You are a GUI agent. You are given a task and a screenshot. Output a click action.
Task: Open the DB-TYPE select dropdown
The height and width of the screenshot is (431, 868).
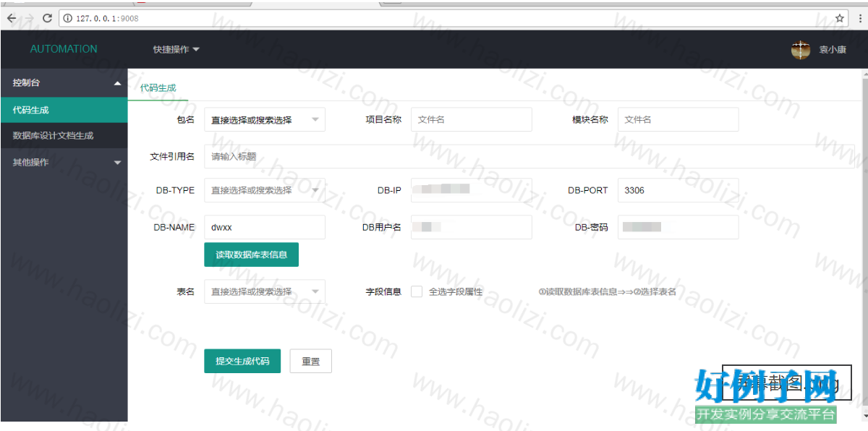(x=265, y=190)
